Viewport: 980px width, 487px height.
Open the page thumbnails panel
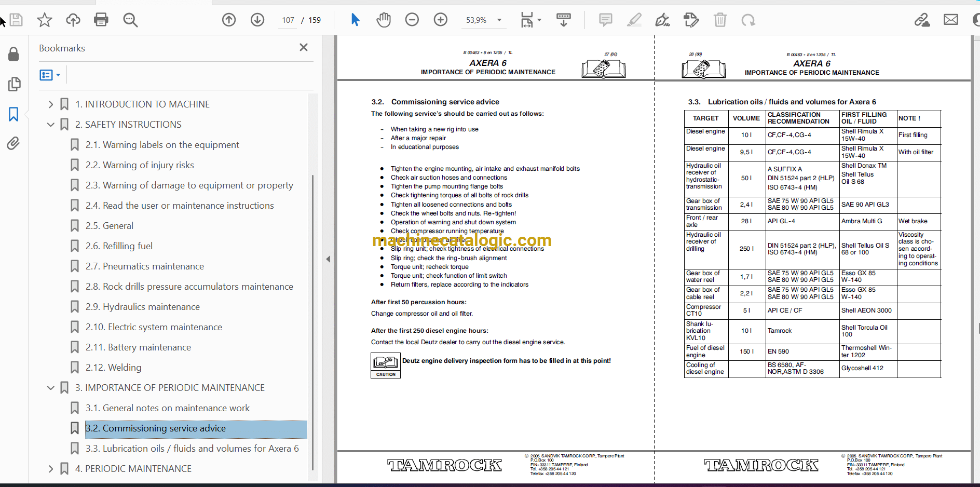(14, 84)
